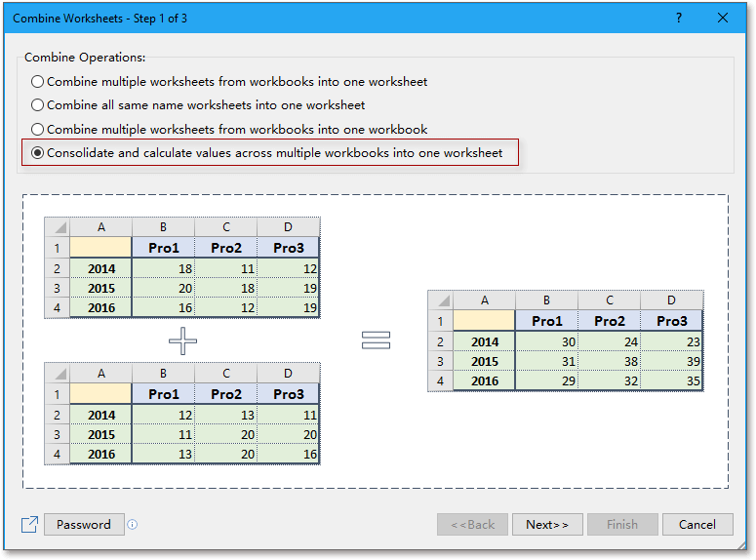The width and height of the screenshot is (756, 560).
Task: Click the info icon next to Password
Action: 133,525
